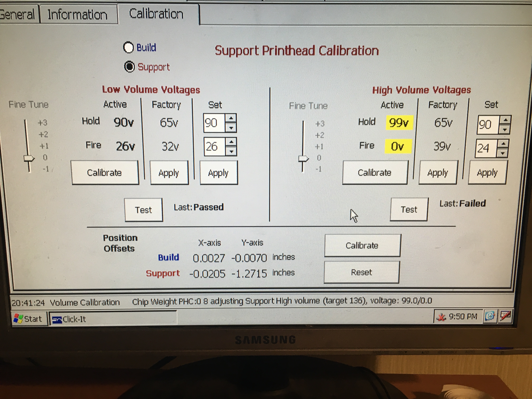Click Low Volume Fine Tune slider handle
The height and width of the screenshot is (399, 532).
click(29, 158)
